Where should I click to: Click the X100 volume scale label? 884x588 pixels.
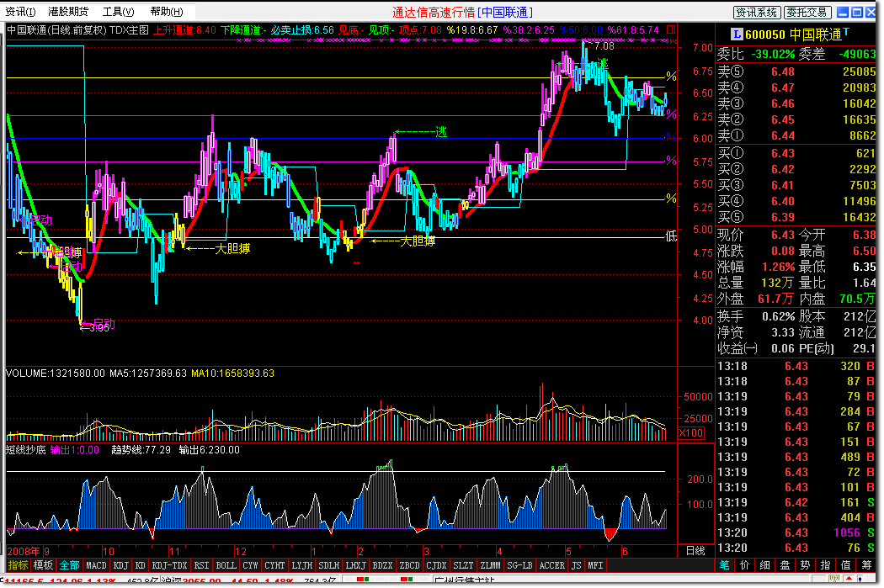pyautogui.click(x=691, y=433)
